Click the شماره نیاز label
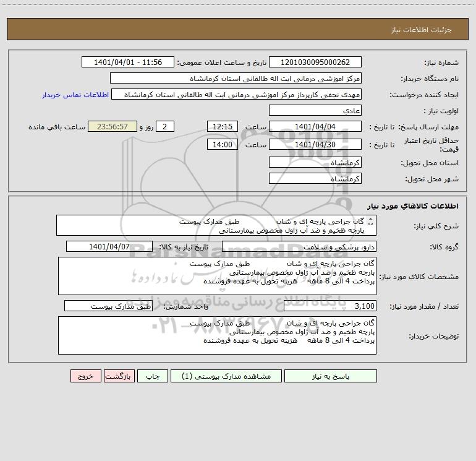The height and width of the screenshot is (461, 476). coord(441,63)
